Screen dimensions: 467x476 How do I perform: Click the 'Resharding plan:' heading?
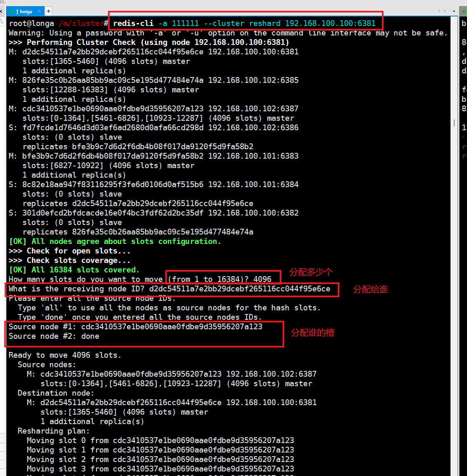click(54, 431)
